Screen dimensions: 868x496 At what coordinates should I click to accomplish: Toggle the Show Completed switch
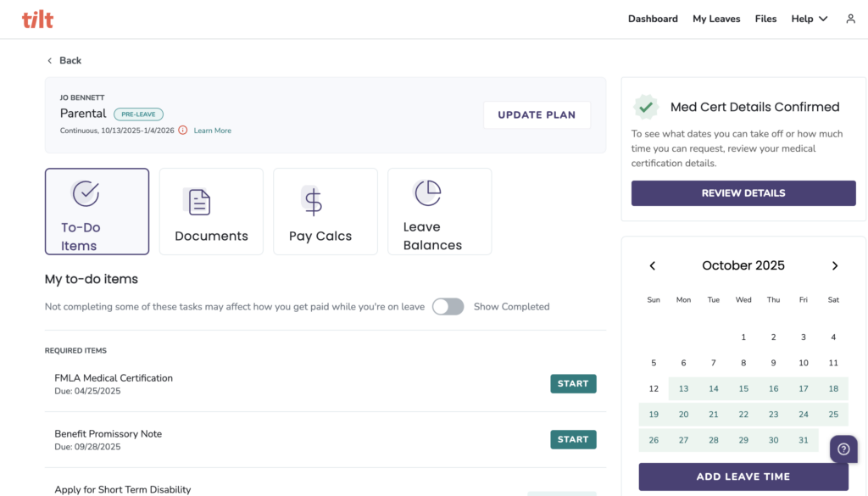(448, 307)
